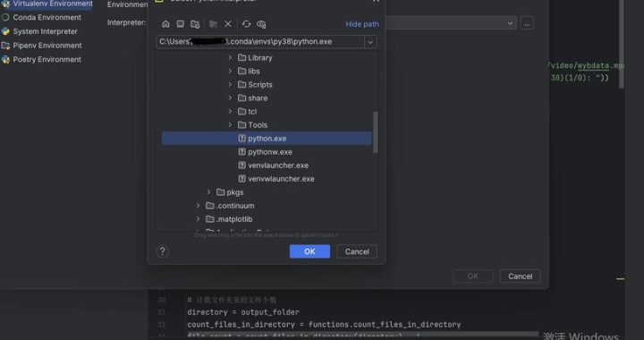Select the share folder row

coord(267,98)
